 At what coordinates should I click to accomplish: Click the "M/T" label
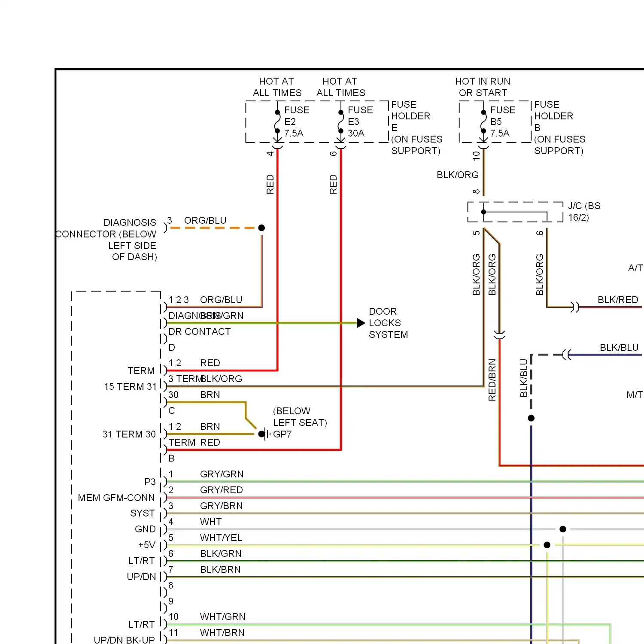pyautogui.click(x=635, y=395)
